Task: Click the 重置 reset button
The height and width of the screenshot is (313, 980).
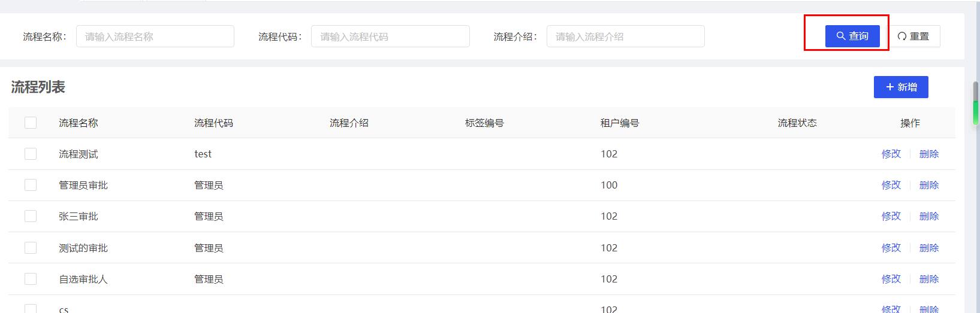Action: point(913,36)
